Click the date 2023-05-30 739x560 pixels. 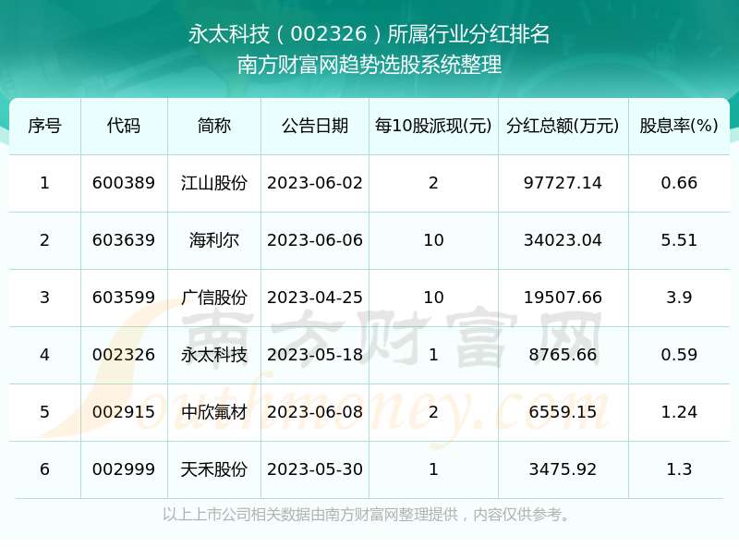[315, 469]
